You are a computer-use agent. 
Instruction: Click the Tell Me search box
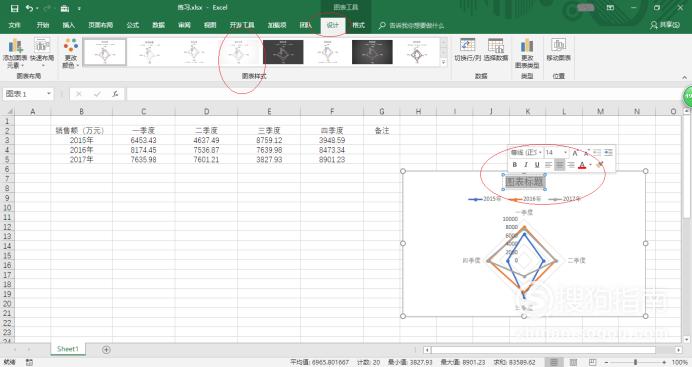(416, 26)
